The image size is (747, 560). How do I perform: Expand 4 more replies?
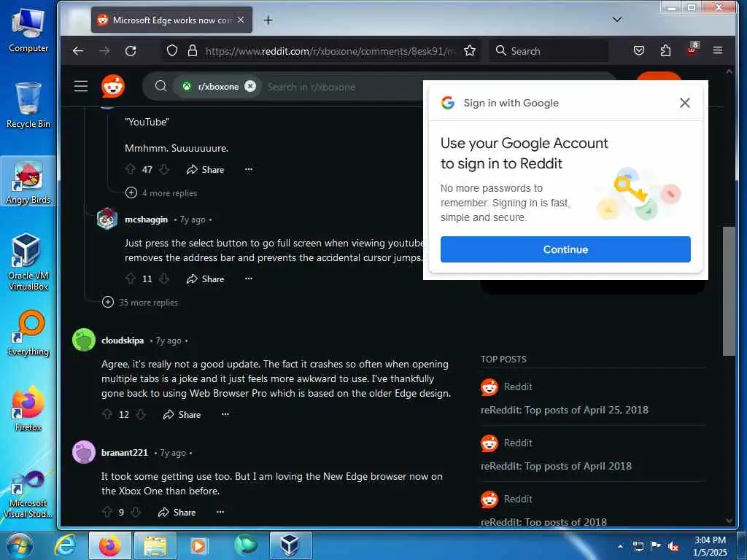tap(161, 192)
